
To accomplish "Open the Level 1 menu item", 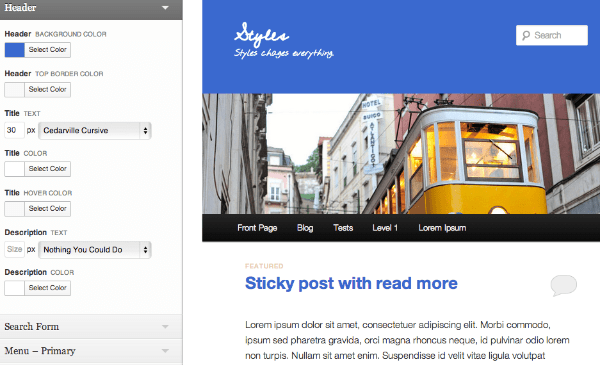I will [385, 228].
